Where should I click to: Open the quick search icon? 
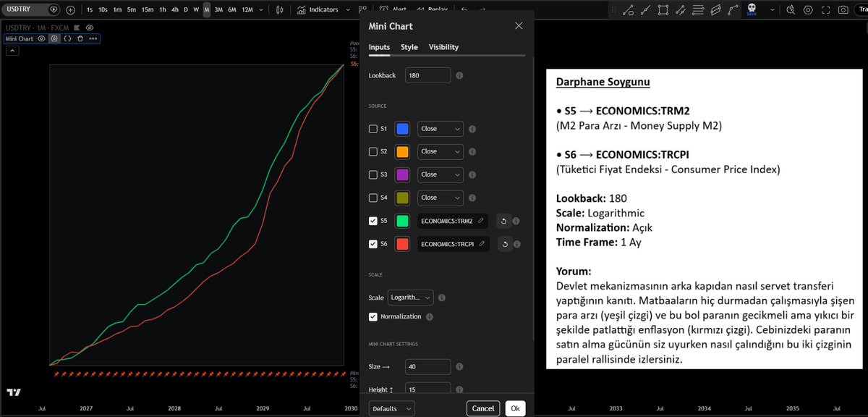790,9
